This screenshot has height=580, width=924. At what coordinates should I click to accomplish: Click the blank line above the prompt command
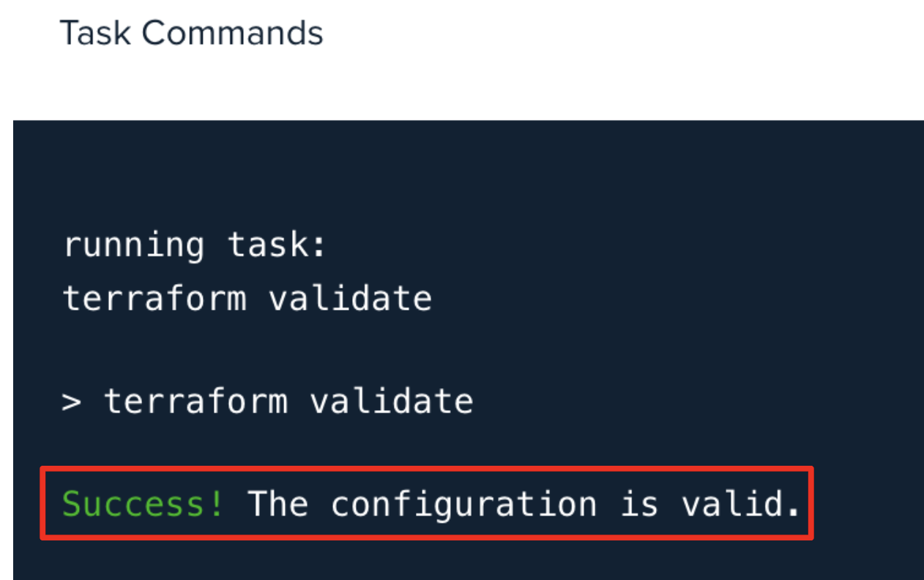coord(293,350)
